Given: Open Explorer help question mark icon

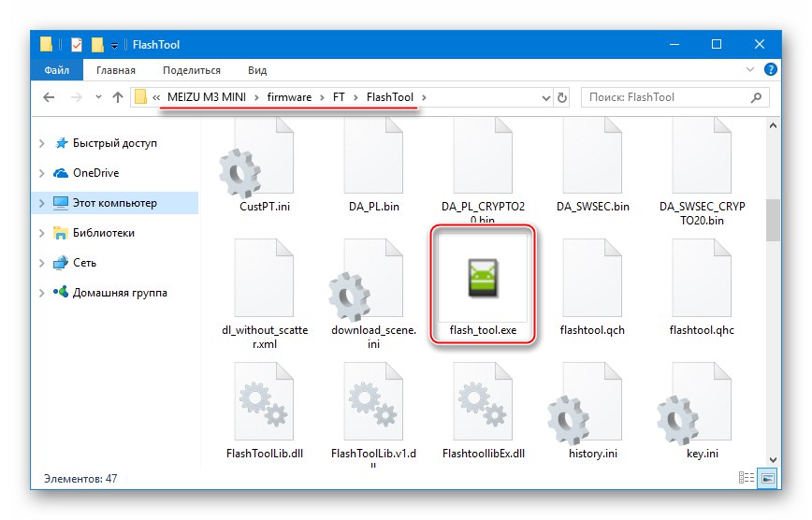Looking at the screenshot, I should coord(771,69).
